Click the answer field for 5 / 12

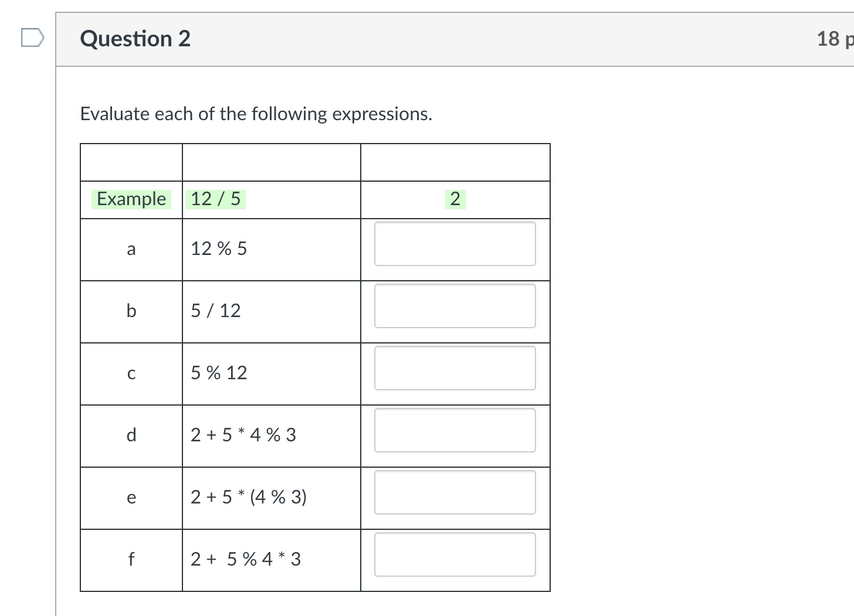pyautogui.click(x=455, y=306)
